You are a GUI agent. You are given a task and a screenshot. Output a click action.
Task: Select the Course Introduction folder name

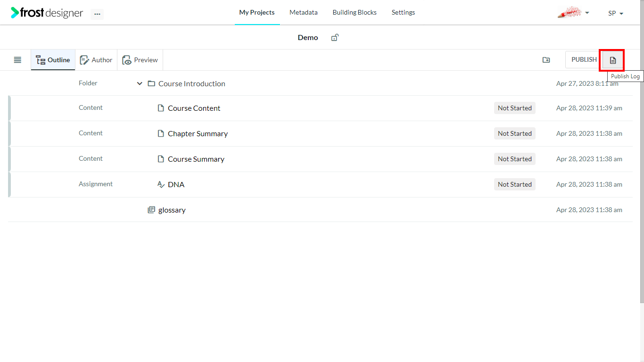(192, 83)
